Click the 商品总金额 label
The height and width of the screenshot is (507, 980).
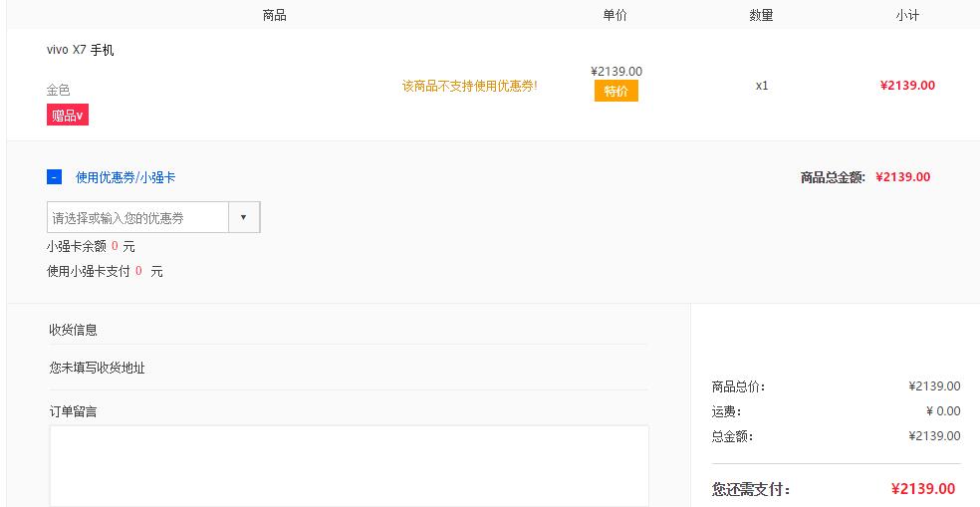tap(834, 177)
